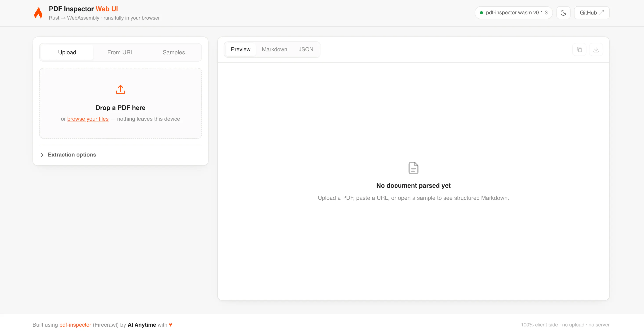
Task: Click the flame logo icon
Action: point(38,13)
